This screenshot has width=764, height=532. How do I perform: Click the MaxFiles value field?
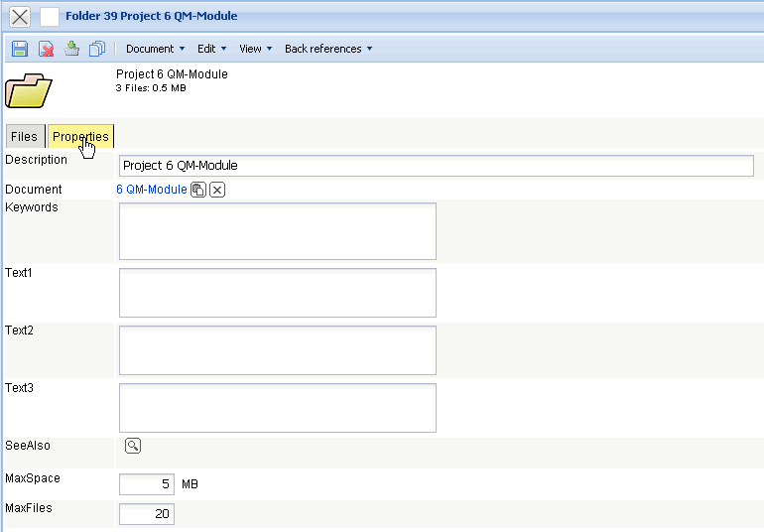147,513
